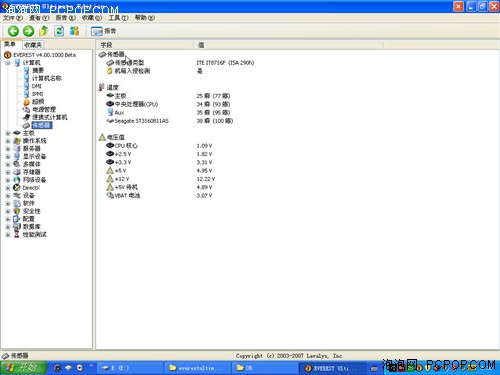Click the chip icon beside 中央处理器(CPU)
This screenshot has height=375, width=500.
pyautogui.click(x=110, y=104)
